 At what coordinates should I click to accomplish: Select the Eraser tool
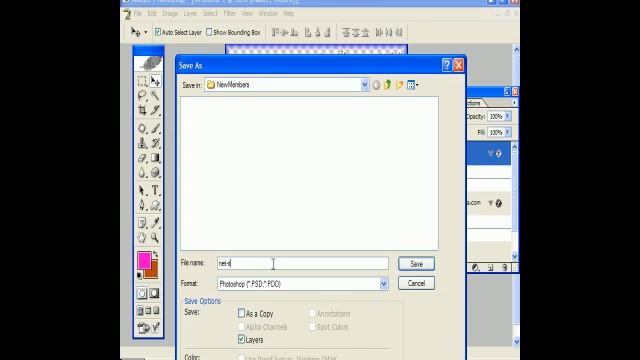click(142, 158)
